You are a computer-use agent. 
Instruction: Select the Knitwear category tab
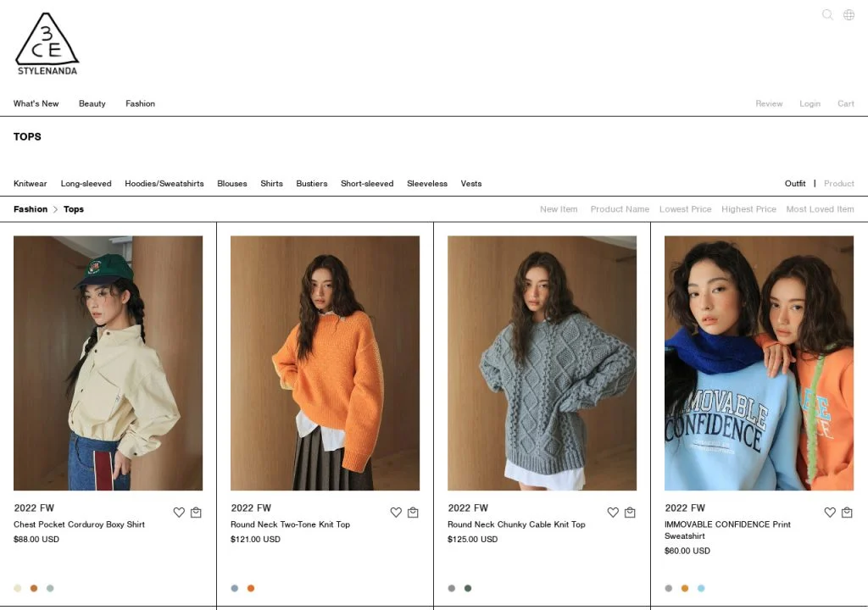pyautogui.click(x=30, y=183)
